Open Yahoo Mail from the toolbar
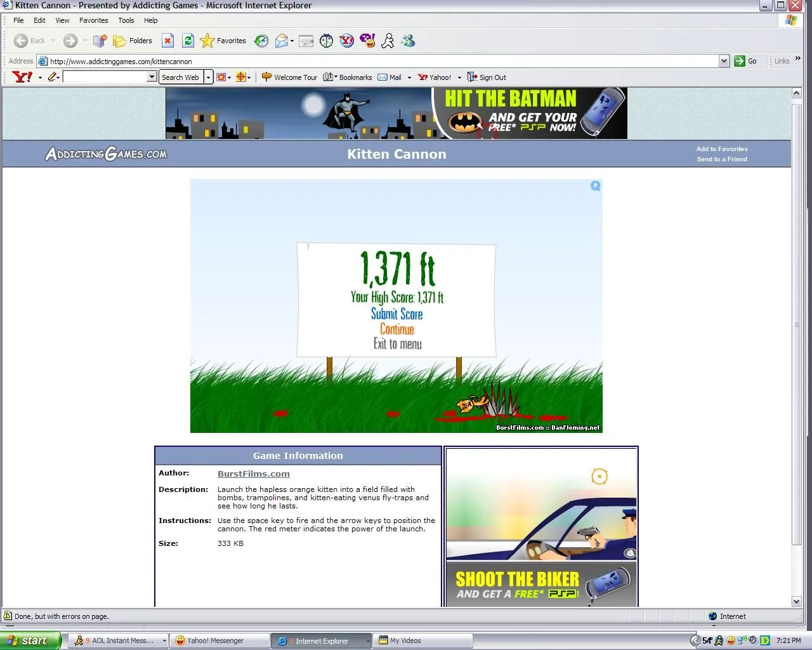This screenshot has height=650, width=812. (390, 77)
